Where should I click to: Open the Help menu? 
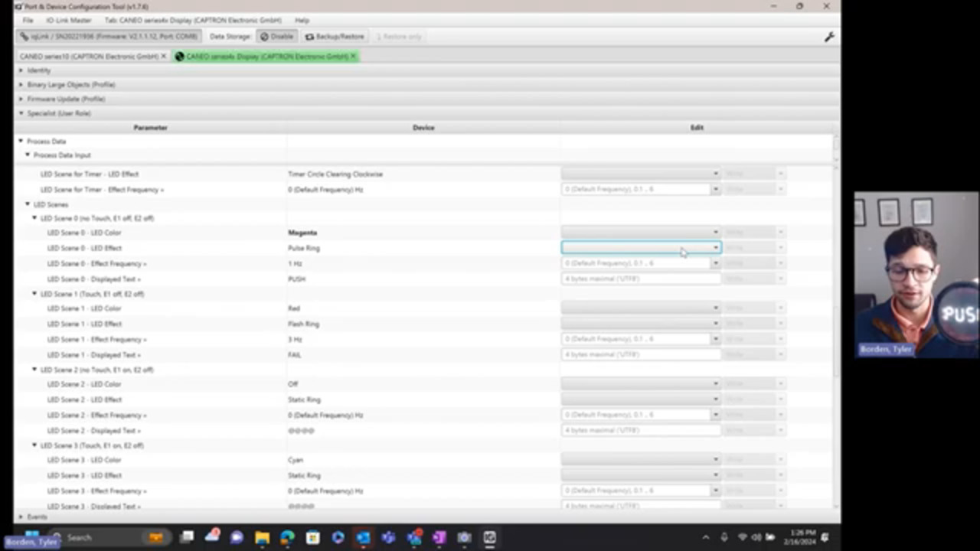(x=302, y=20)
